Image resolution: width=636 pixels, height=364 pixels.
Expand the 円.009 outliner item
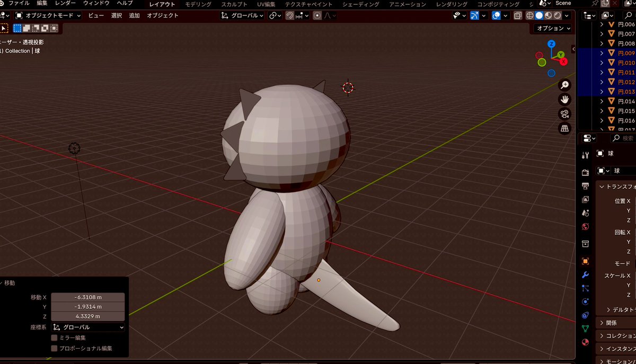(602, 53)
